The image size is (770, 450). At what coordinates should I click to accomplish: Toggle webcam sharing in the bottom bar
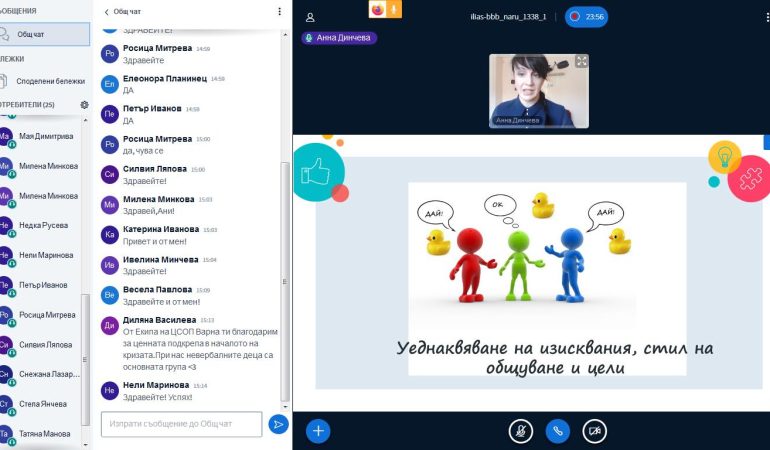point(594,431)
